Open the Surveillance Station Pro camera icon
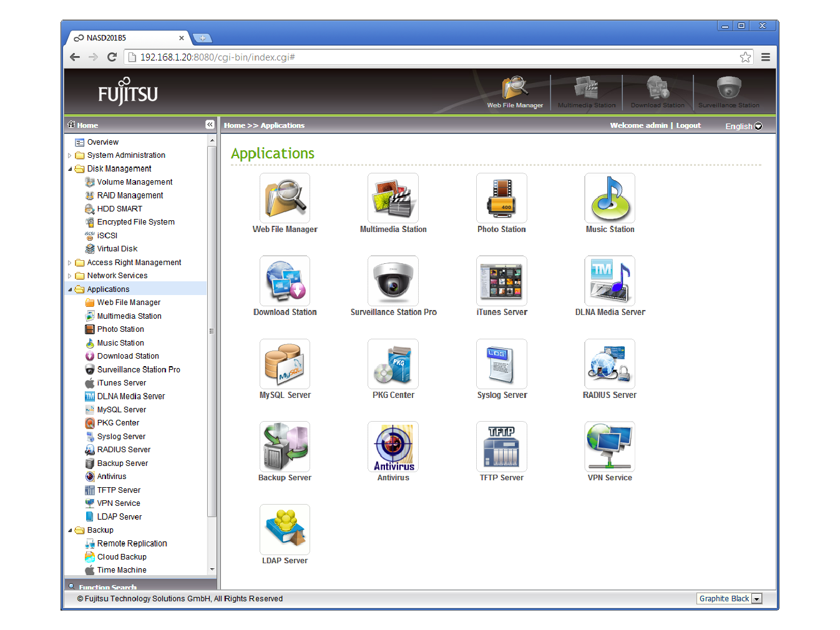 coord(393,281)
